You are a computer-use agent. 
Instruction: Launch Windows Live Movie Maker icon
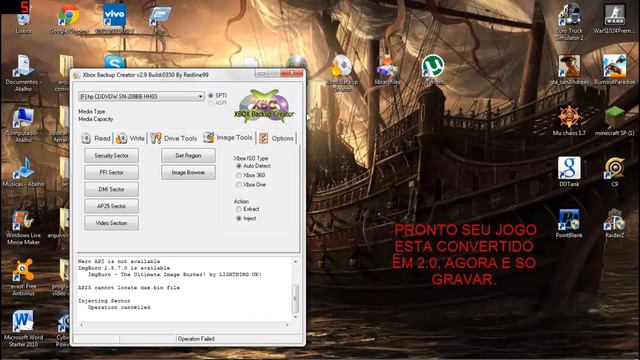tap(23, 227)
